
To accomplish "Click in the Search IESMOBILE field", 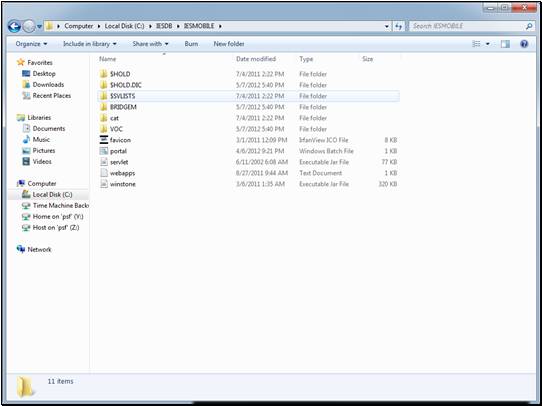I will [468, 26].
